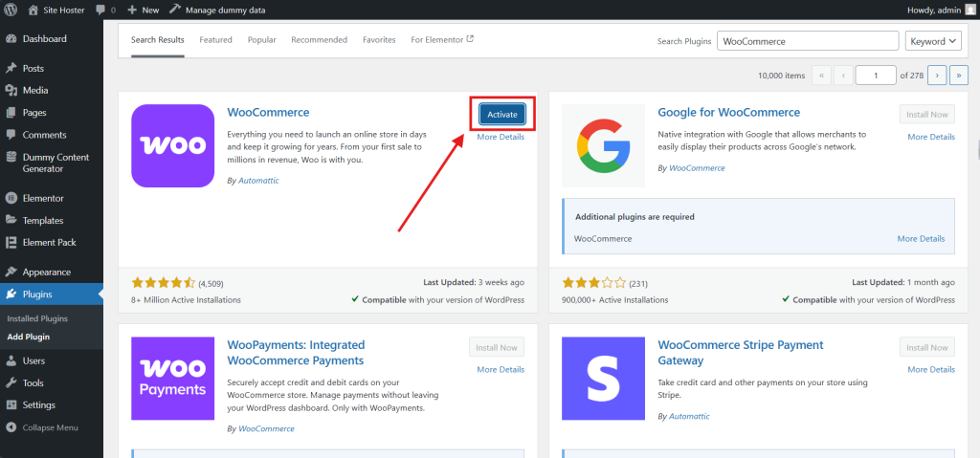Open Element Pack in sidebar

pyautogui.click(x=50, y=243)
